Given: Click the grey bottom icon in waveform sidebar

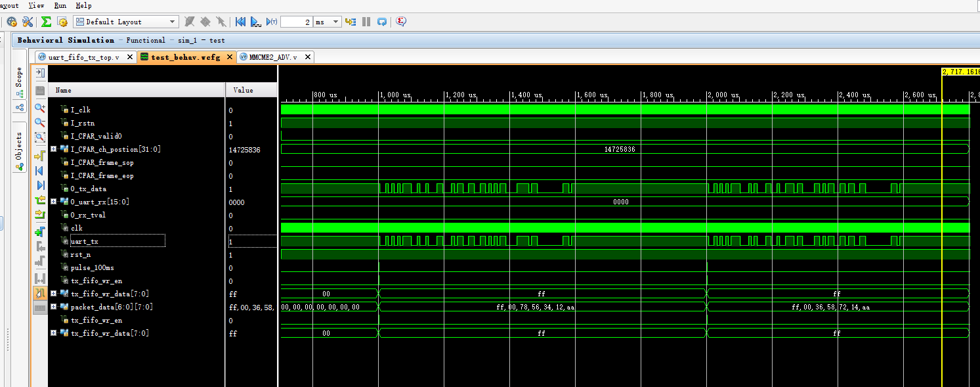Looking at the screenshot, I should [x=40, y=308].
